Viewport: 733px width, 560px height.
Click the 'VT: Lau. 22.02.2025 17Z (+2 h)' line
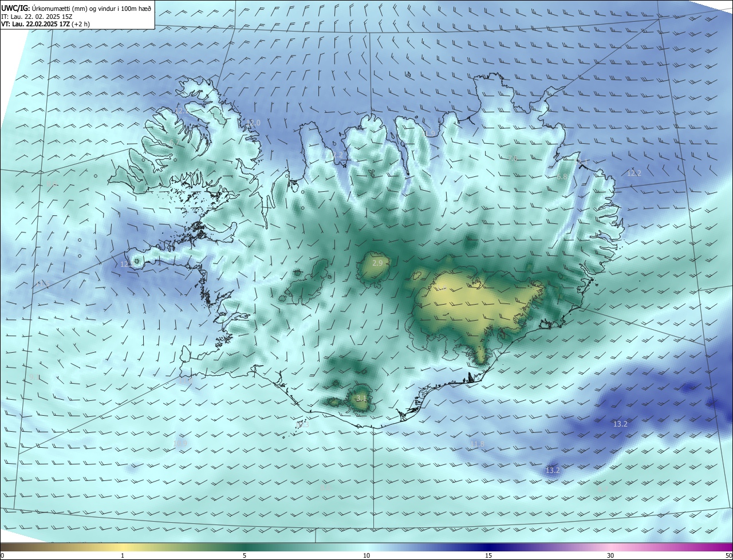(x=45, y=24)
